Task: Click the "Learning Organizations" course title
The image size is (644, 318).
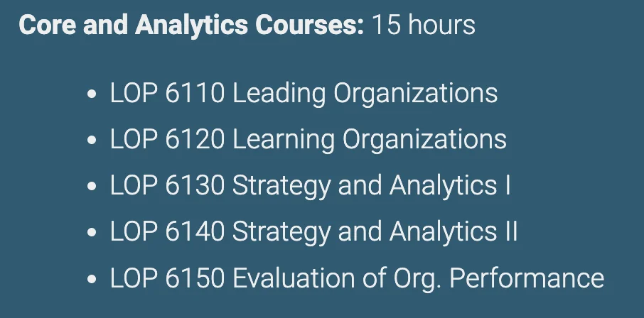Action: click(x=370, y=140)
